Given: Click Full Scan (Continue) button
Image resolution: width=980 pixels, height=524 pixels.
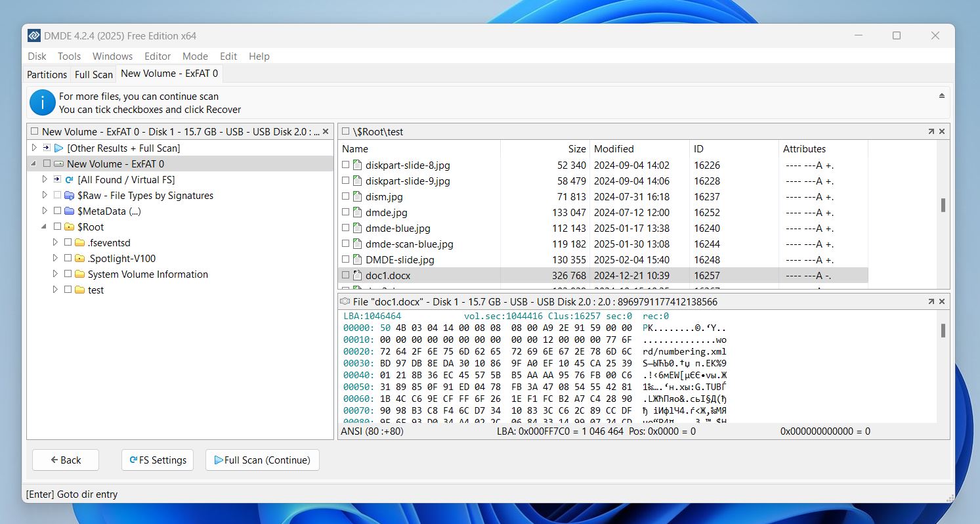Looking at the screenshot, I should pos(263,460).
